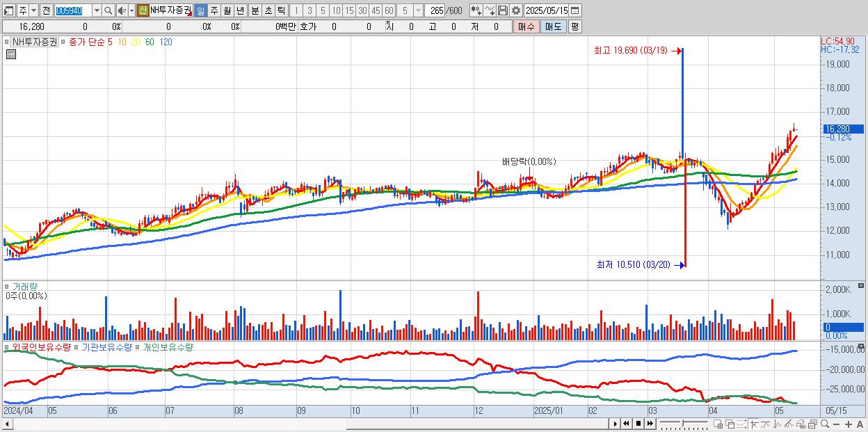The height and width of the screenshot is (432, 868).
Task: Click the zigzag line tool icon
Action: pyautogui.click(x=778, y=424)
